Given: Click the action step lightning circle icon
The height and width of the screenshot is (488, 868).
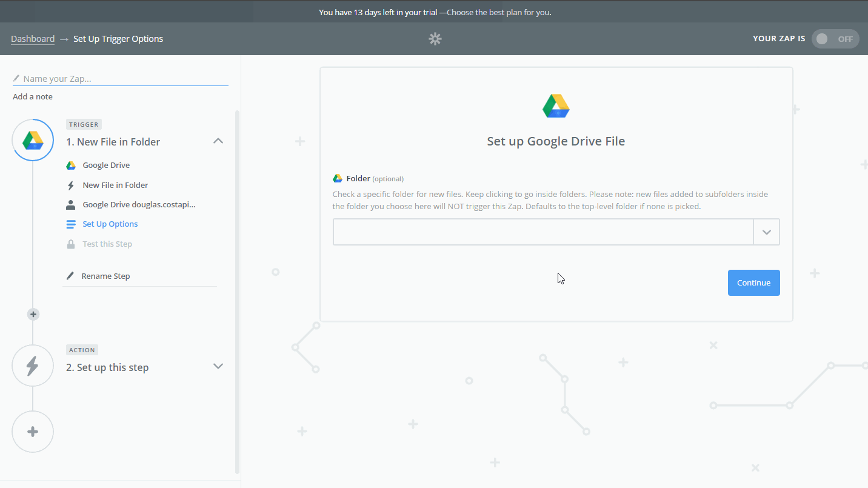Looking at the screenshot, I should tap(33, 366).
